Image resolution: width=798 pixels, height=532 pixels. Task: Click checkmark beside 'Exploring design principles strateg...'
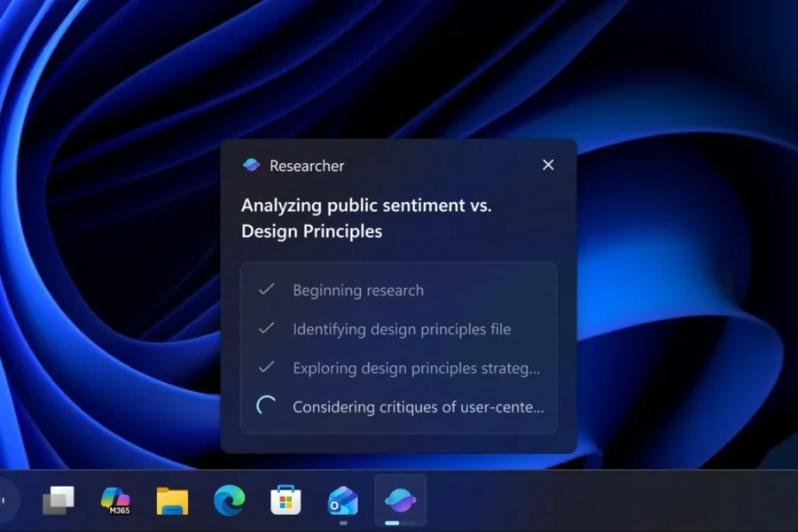tap(267, 367)
